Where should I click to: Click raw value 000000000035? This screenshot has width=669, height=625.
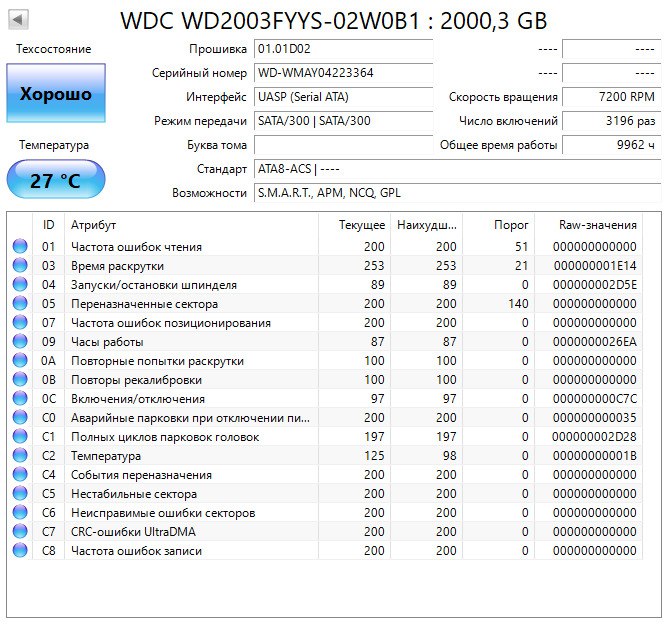click(x=595, y=418)
